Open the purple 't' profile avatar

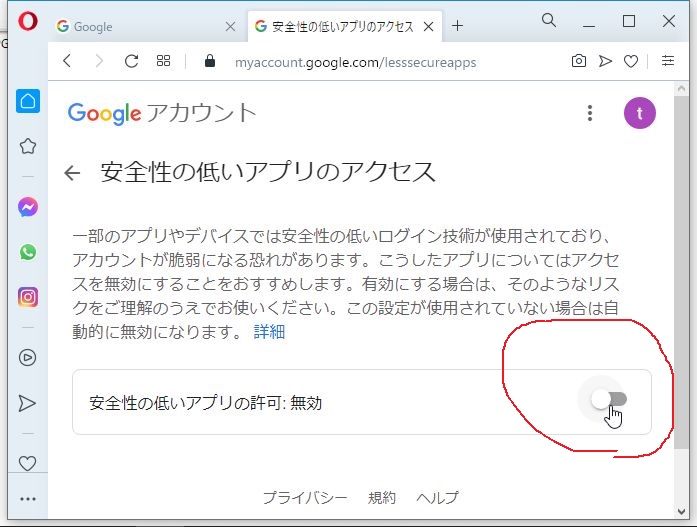(640, 113)
